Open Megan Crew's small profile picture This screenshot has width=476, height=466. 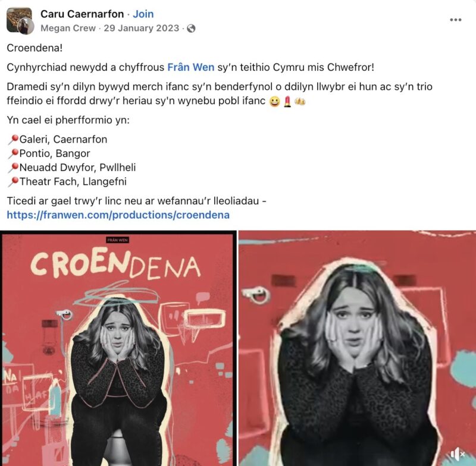[x=26, y=27]
